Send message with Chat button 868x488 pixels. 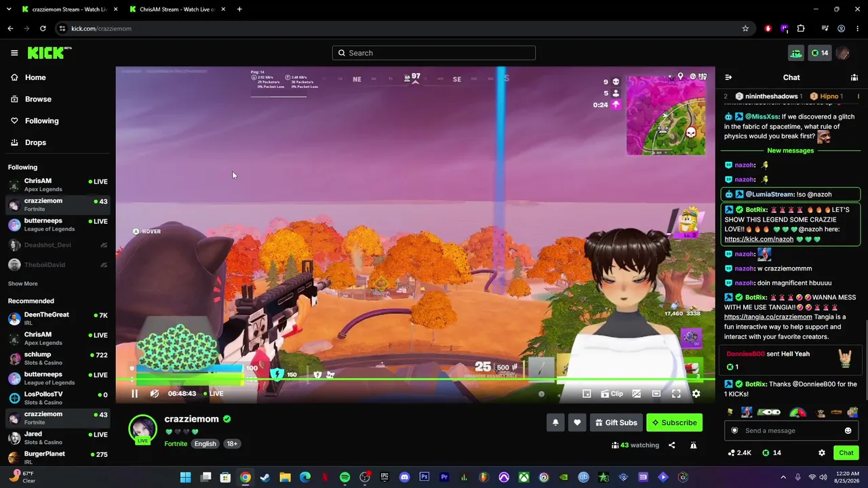tap(846, 453)
